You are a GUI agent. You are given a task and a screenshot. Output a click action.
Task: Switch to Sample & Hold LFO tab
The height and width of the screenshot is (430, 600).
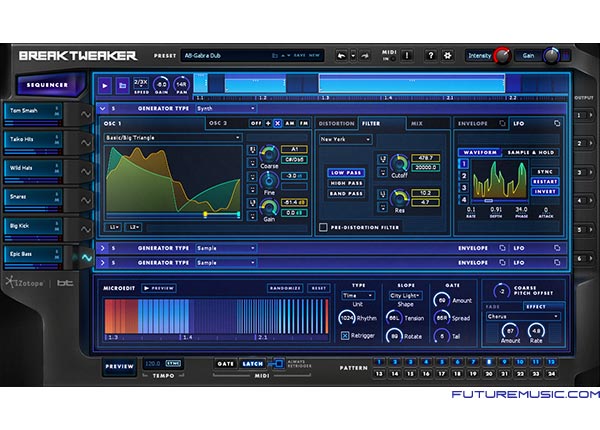click(x=530, y=152)
